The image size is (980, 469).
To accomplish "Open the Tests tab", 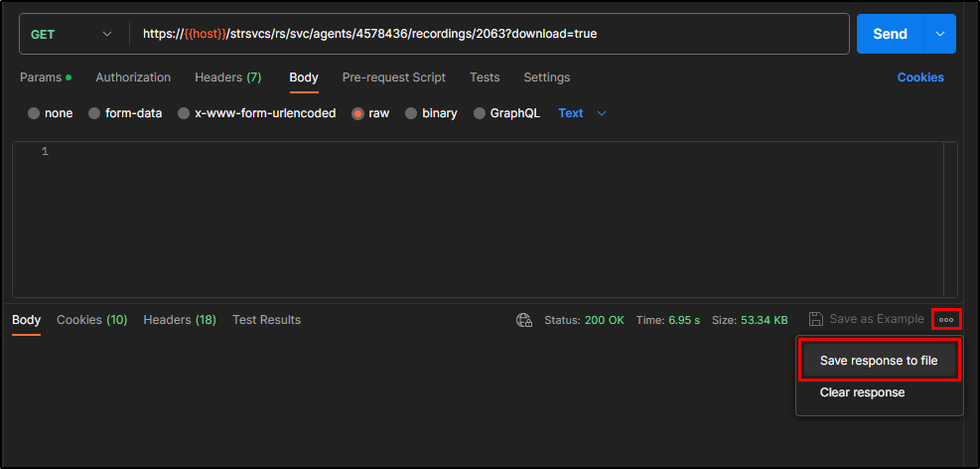I will [x=485, y=78].
